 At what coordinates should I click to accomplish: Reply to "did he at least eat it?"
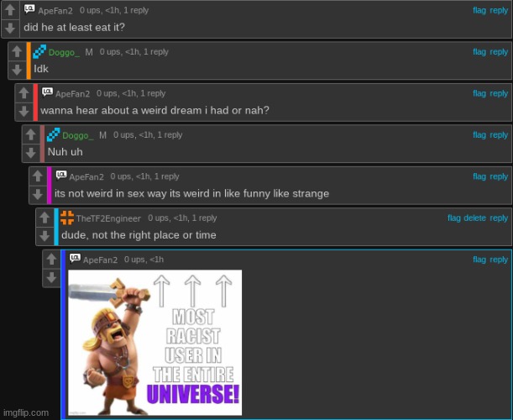coord(499,10)
